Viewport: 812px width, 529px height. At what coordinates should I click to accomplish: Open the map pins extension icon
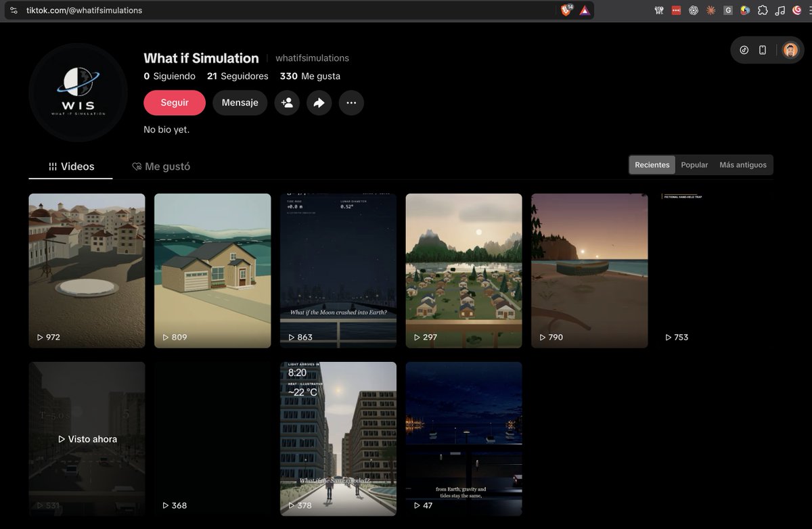click(659, 10)
